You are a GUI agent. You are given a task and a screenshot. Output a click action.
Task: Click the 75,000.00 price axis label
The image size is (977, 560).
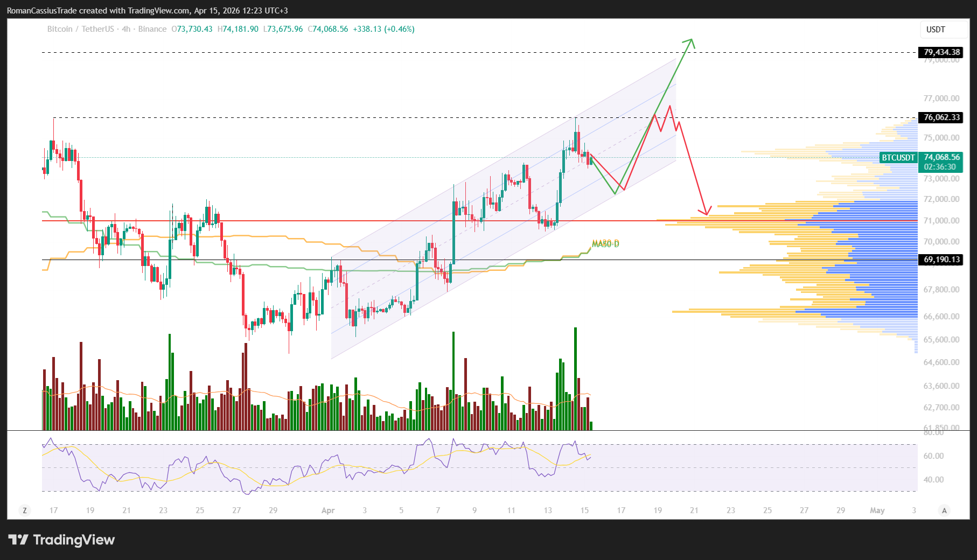(941, 138)
